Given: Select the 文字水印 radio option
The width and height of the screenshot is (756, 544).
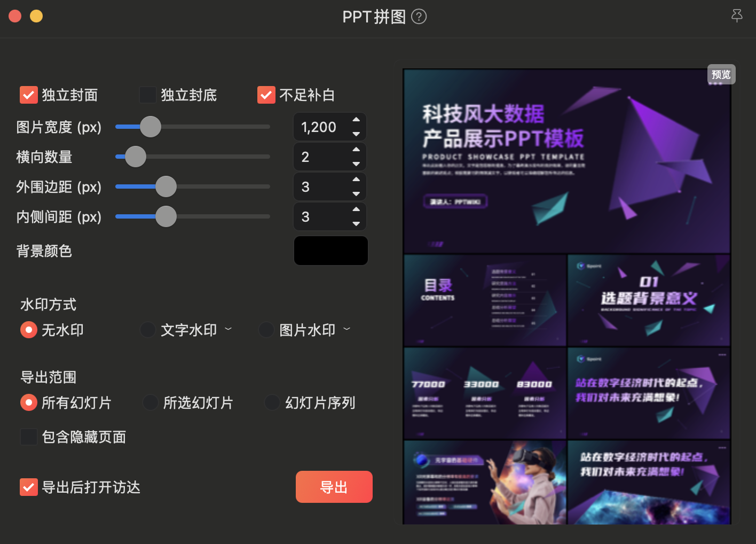Looking at the screenshot, I should pos(148,330).
